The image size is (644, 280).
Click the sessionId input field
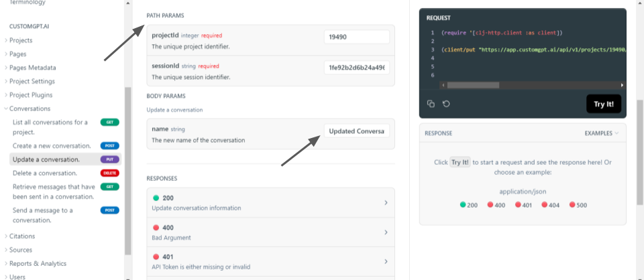click(x=356, y=68)
